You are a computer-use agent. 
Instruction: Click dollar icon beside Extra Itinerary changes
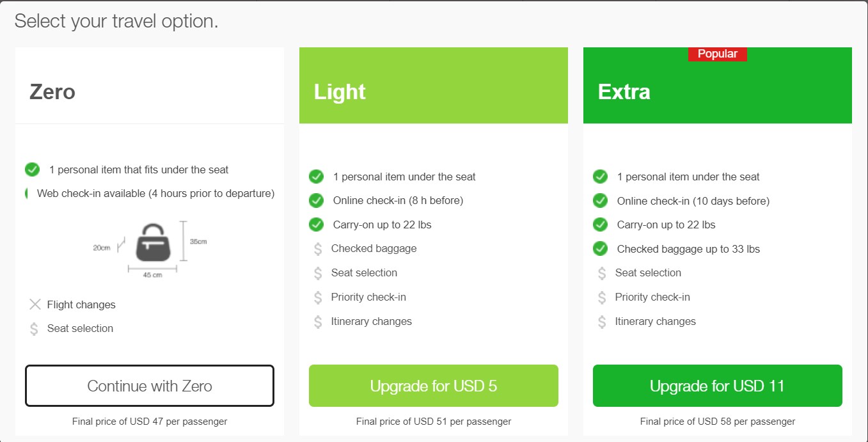click(x=602, y=322)
